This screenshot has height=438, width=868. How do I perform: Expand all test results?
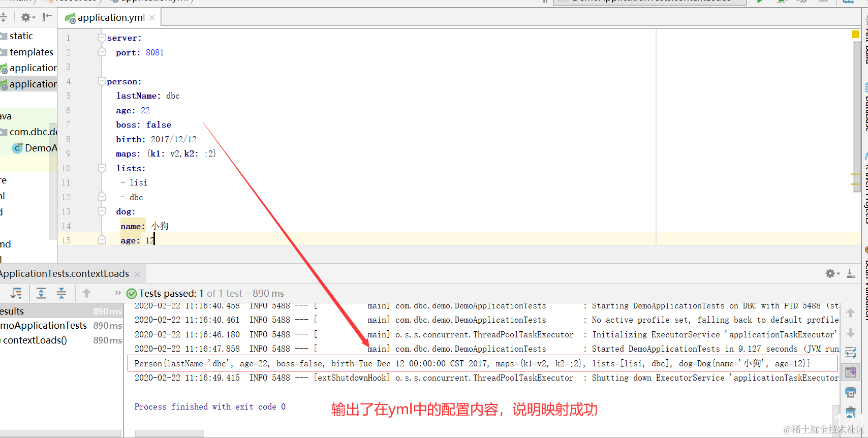point(41,293)
